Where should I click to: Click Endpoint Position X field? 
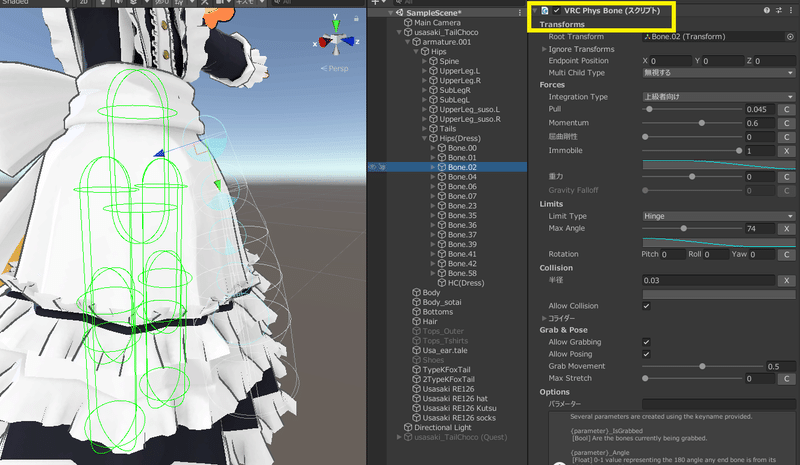coord(671,61)
